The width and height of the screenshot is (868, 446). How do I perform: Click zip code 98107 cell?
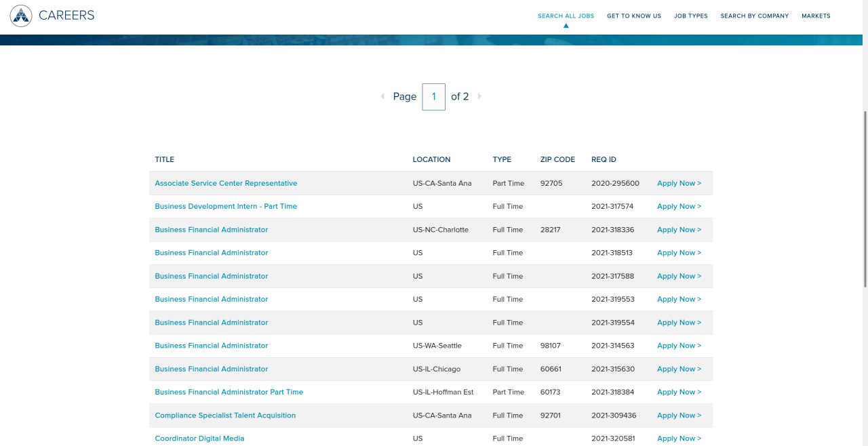(550, 346)
